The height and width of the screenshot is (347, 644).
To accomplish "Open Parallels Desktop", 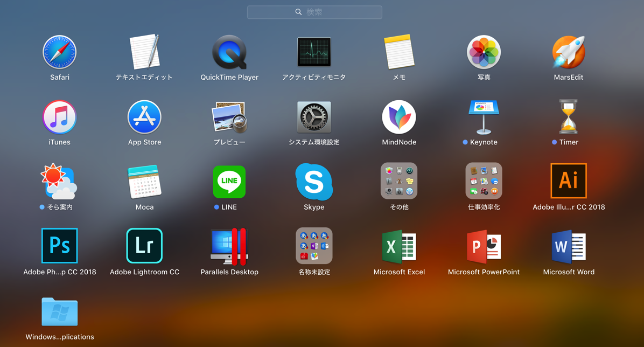I will [x=229, y=246].
